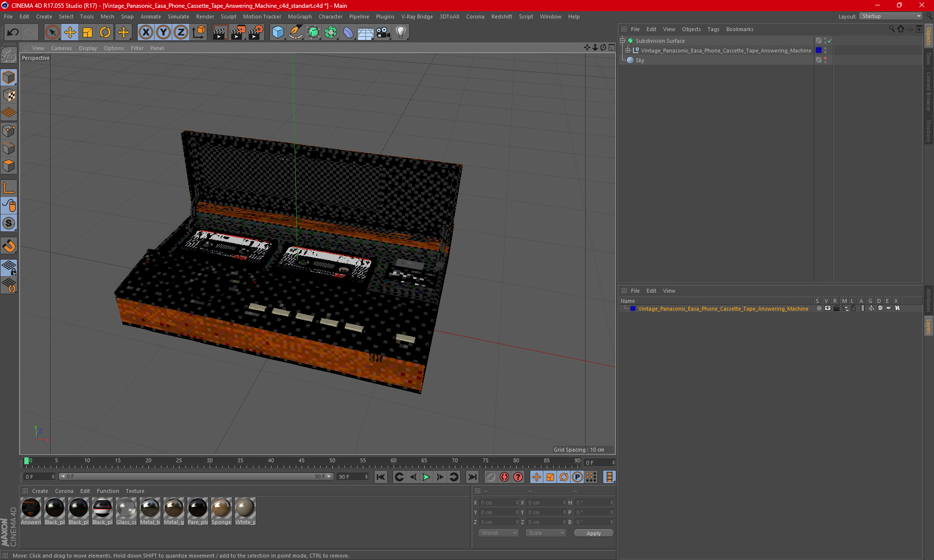Go to the end of animation

point(472,477)
